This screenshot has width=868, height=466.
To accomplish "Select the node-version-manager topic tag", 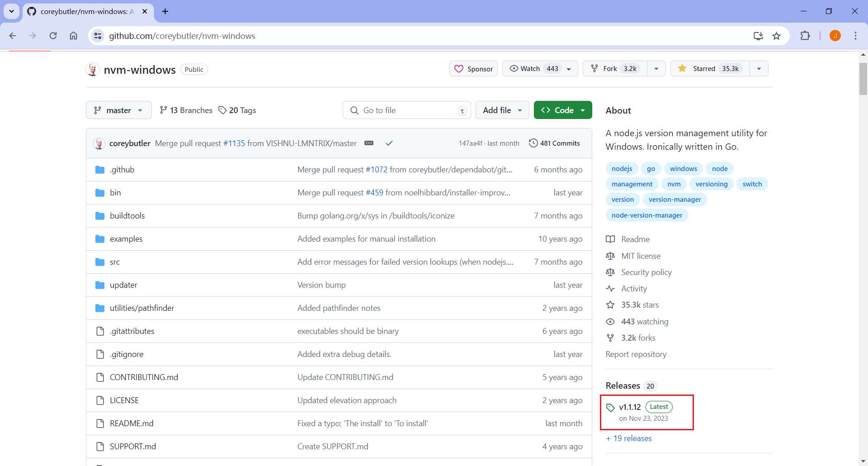I will pyautogui.click(x=647, y=215).
